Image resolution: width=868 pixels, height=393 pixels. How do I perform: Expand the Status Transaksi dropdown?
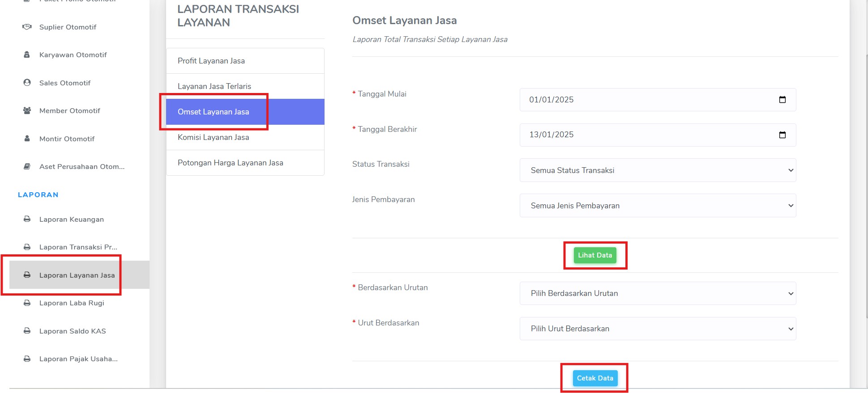coord(658,170)
